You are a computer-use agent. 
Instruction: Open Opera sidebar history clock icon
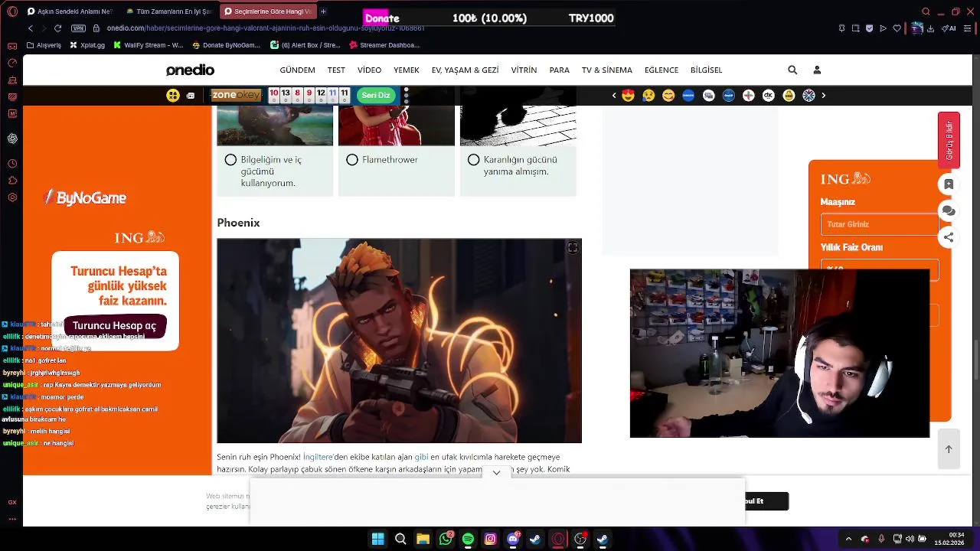coord(12,164)
